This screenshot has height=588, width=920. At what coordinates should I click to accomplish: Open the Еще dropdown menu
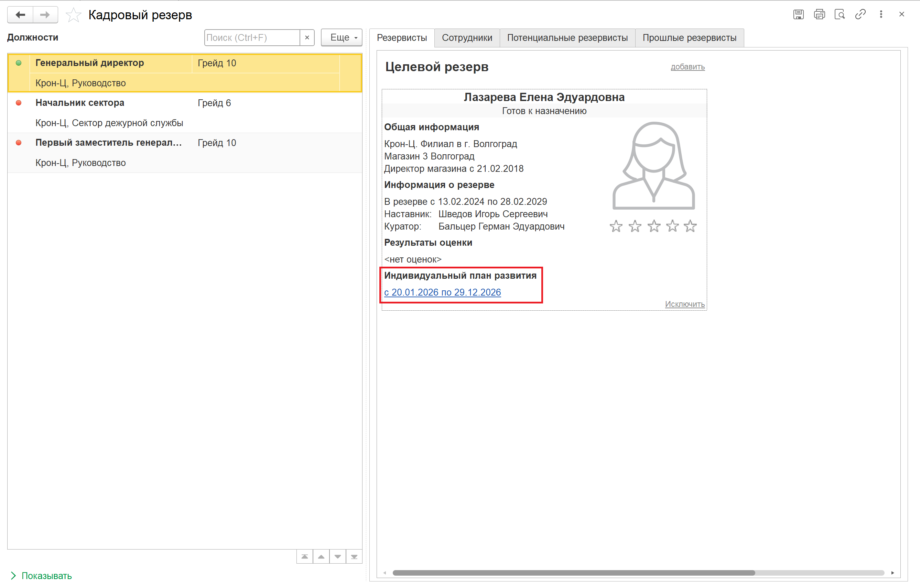pos(342,37)
